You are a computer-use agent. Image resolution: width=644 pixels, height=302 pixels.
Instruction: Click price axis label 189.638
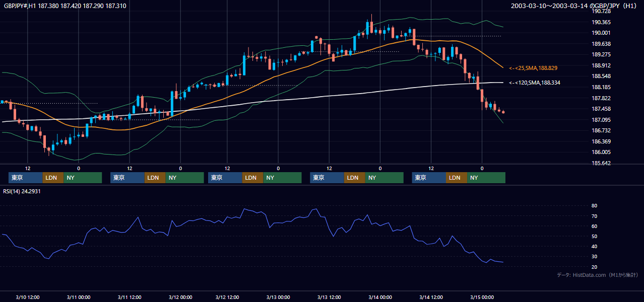point(601,44)
